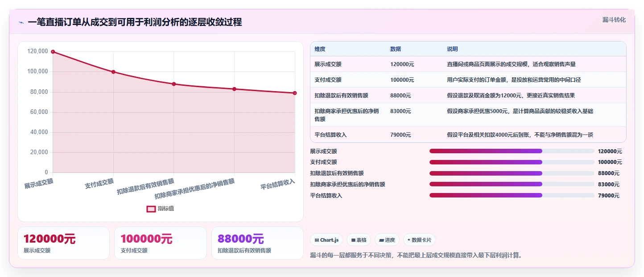This screenshot has width=644, height=277.
Task: Select the 进度 chip
Action: tap(387, 240)
